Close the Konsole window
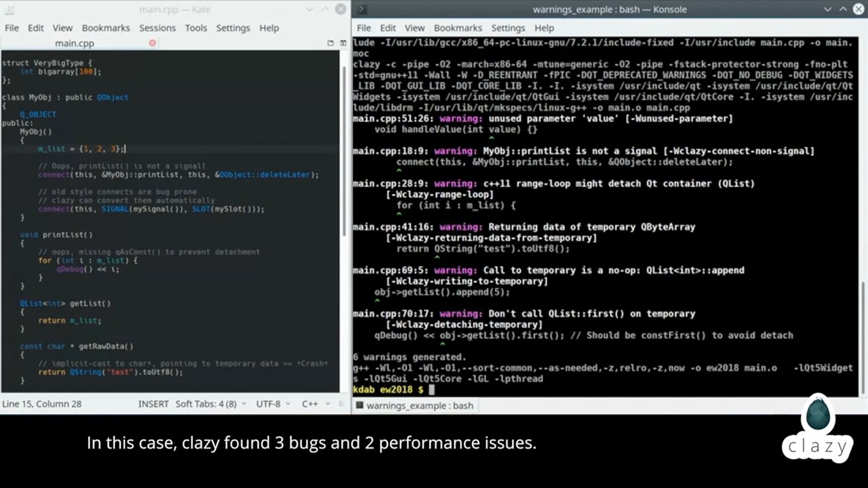 click(x=858, y=9)
